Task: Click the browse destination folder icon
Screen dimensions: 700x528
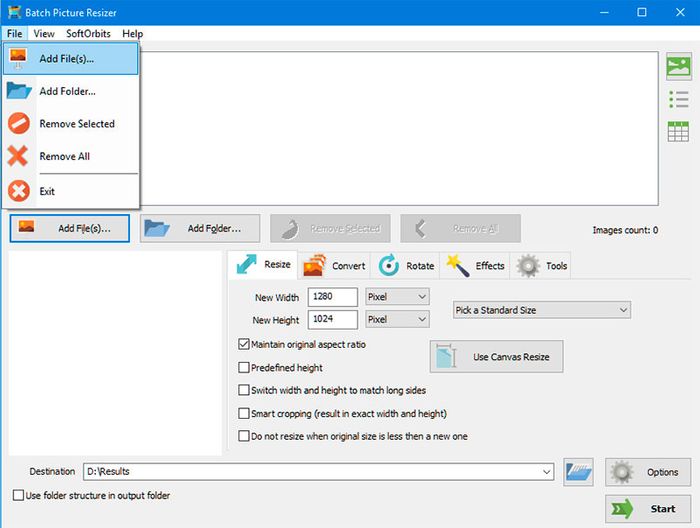Action: click(x=579, y=472)
